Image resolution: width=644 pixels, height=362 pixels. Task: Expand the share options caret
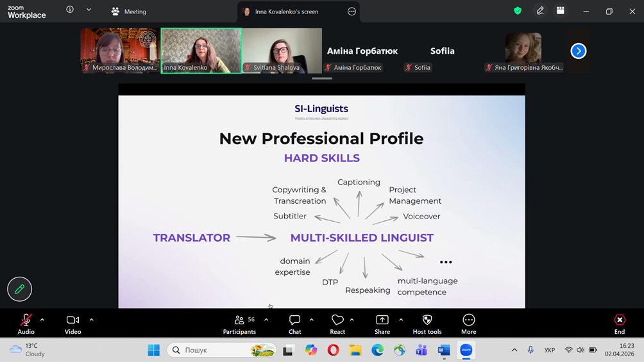pyautogui.click(x=401, y=320)
